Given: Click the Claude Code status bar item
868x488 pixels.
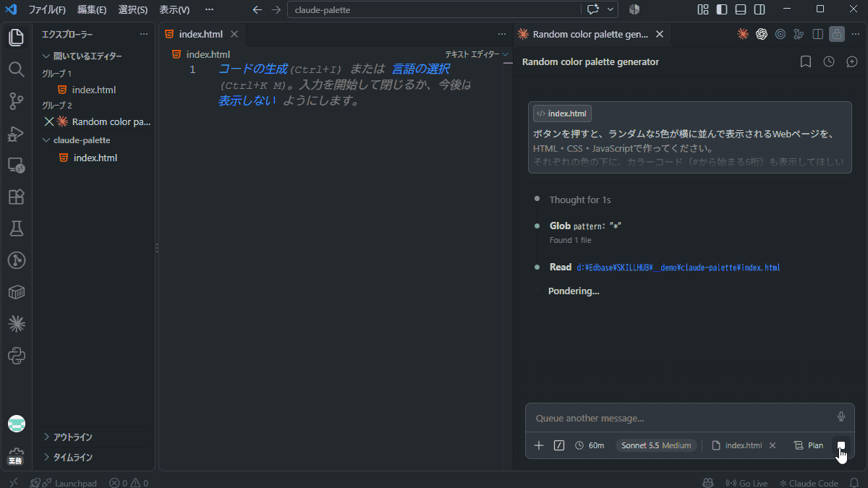Looking at the screenshot, I should pyautogui.click(x=809, y=483).
